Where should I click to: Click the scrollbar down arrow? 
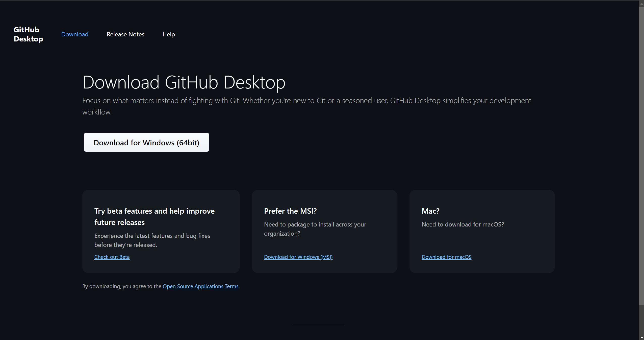[641, 337]
